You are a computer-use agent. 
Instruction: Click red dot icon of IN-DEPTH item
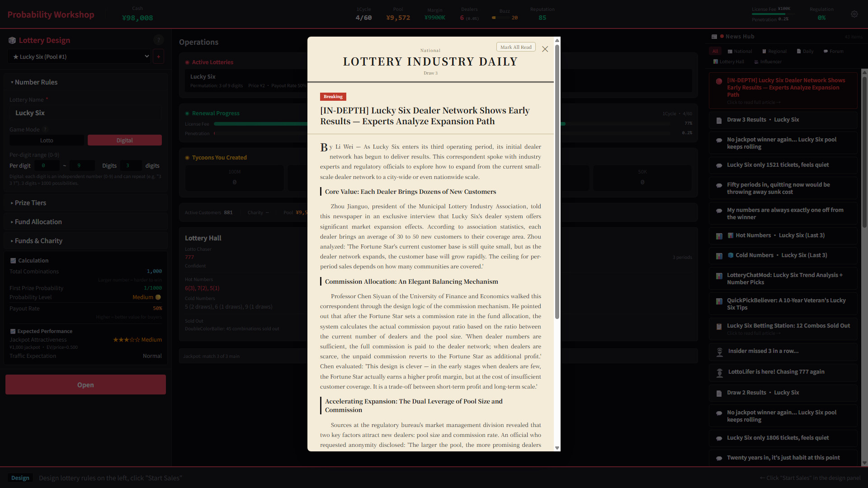tap(719, 81)
